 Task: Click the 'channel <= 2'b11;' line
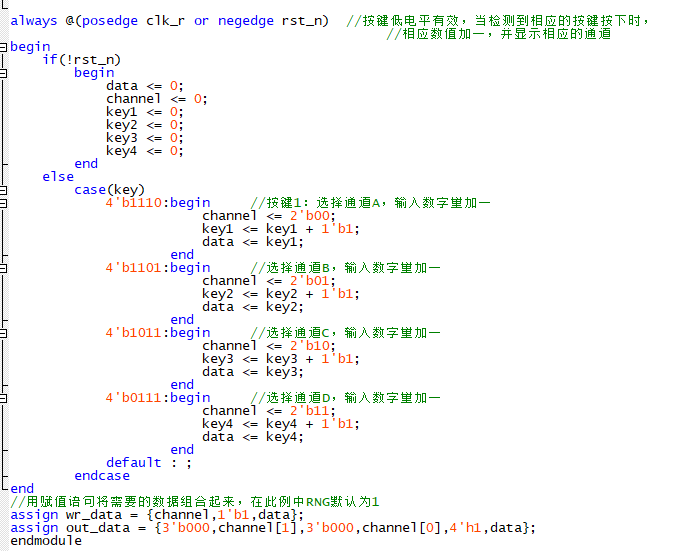[x=269, y=410]
